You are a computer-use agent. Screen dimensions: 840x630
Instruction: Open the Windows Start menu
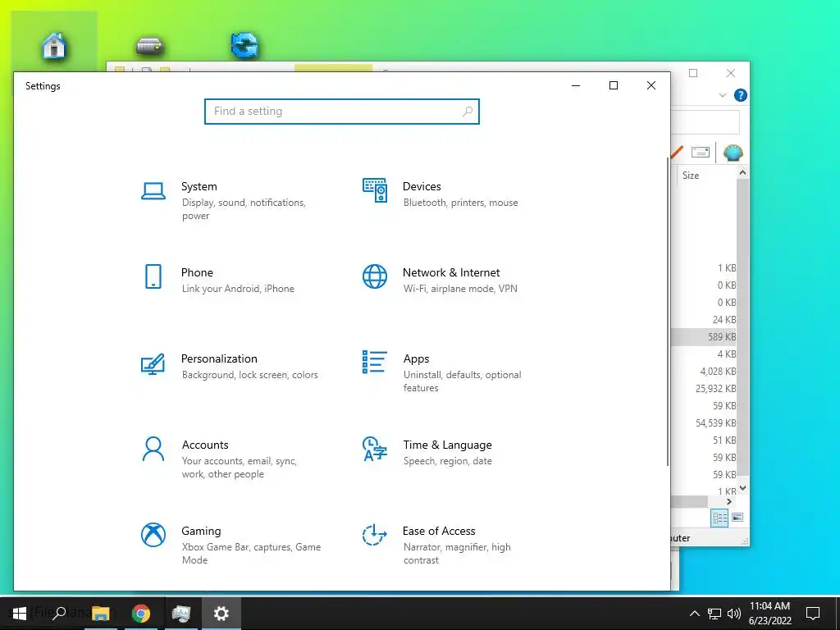coord(20,614)
